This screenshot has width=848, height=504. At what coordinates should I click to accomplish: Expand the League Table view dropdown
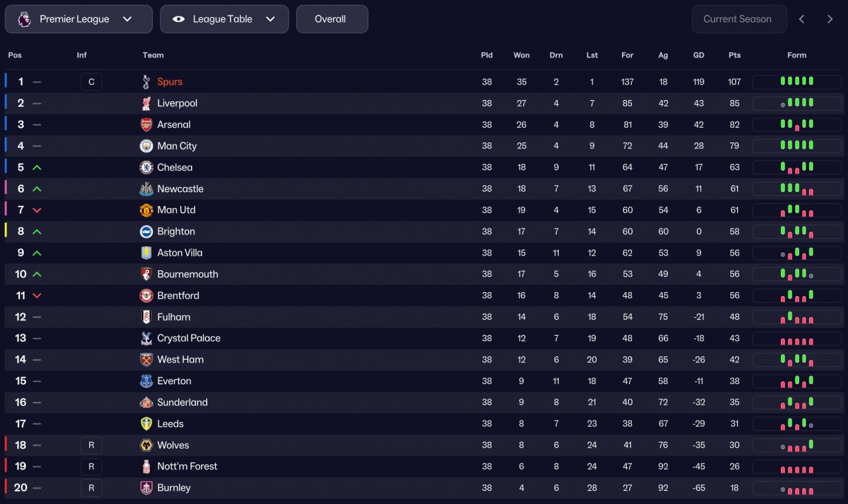[x=224, y=19]
